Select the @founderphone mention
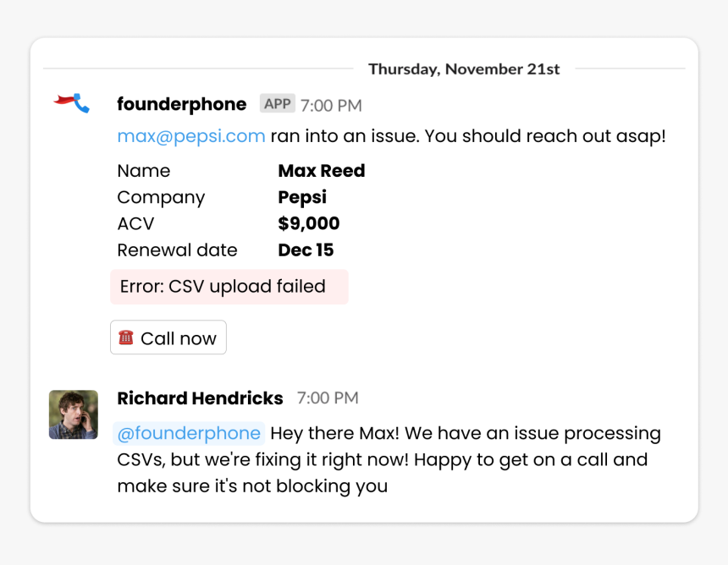 click(189, 433)
